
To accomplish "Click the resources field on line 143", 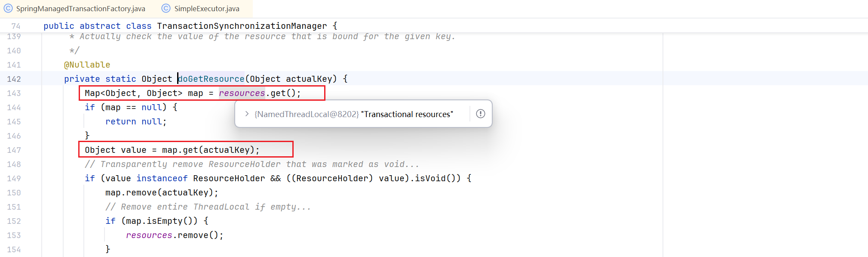I will click(x=242, y=93).
